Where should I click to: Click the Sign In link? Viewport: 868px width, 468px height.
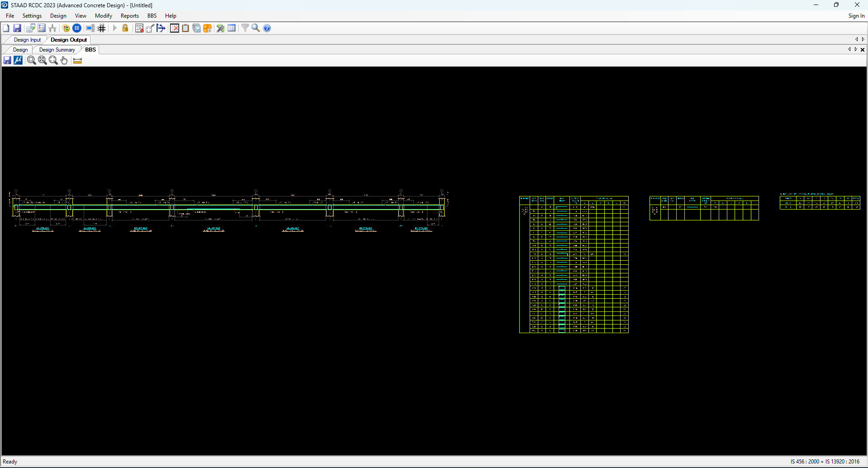coord(856,16)
